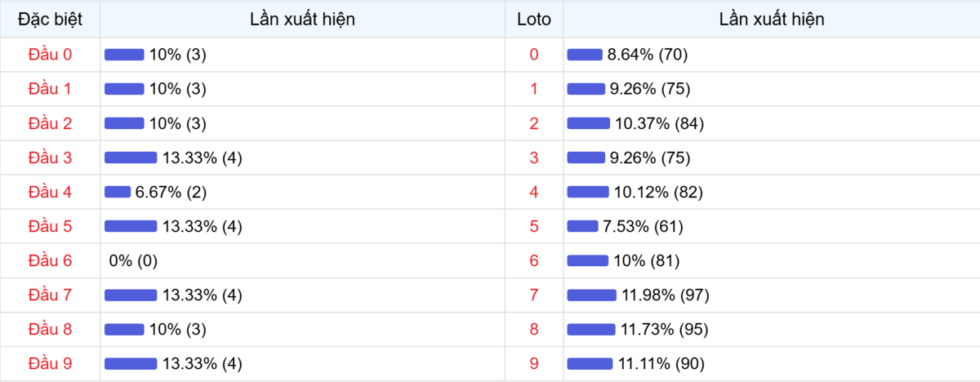Image resolution: width=980 pixels, height=382 pixels.
Task: Click the progress bar for Loto 5
Action: coord(582,226)
